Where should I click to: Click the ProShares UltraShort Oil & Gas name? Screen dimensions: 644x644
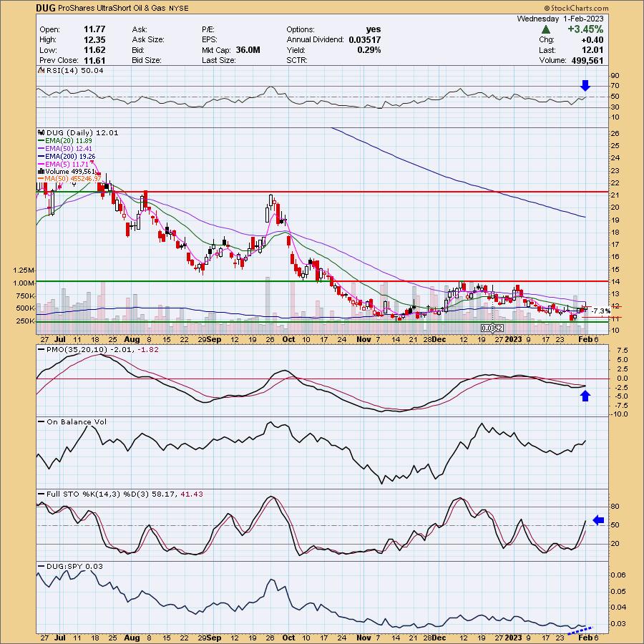pos(112,8)
